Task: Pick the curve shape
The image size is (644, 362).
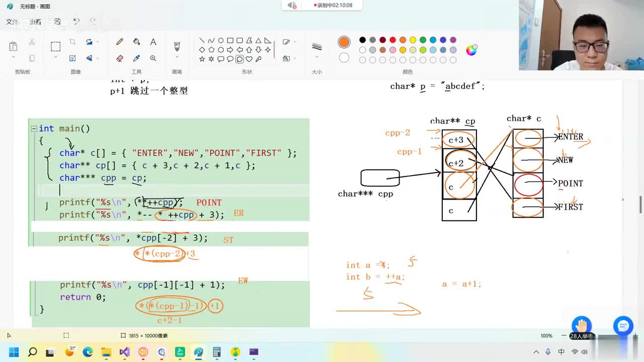Action: [x=211, y=41]
